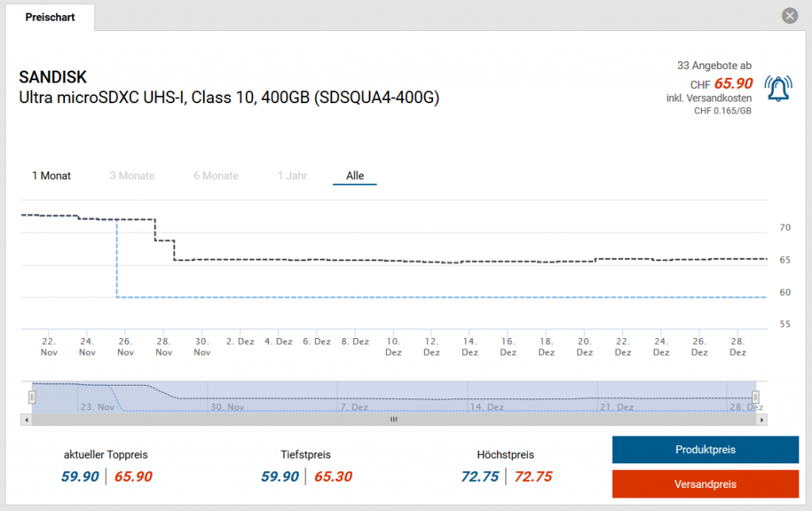The height and width of the screenshot is (511, 812).
Task: Click the horizontal scrollbar grip in the center
Action: pyautogui.click(x=393, y=420)
